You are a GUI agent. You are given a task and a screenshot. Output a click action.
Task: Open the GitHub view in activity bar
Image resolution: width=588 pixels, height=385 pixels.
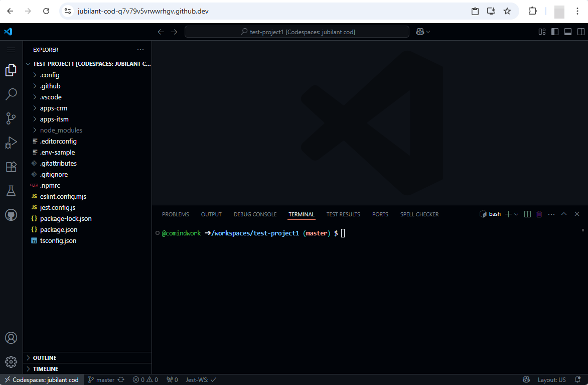(x=11, y=215)
